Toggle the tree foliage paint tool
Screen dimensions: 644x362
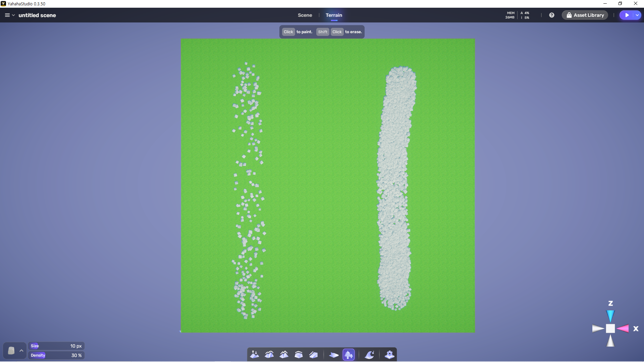[348, 355]
